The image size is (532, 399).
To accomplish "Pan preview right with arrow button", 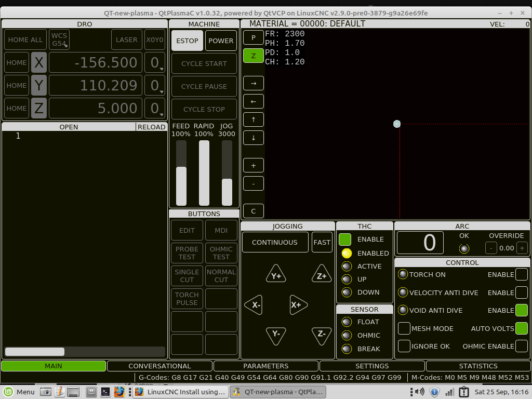I will 254,83.
